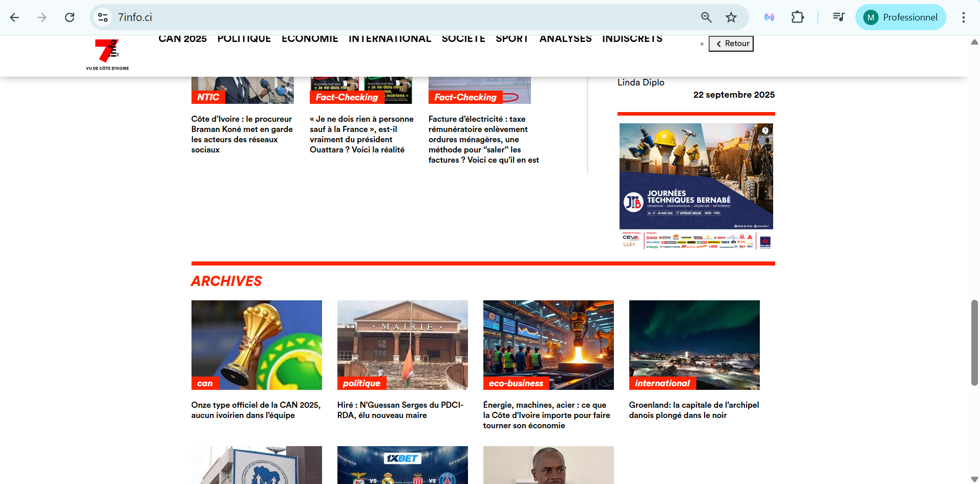Open the procureur Braman Koné article headline

[x=242, y=135]
